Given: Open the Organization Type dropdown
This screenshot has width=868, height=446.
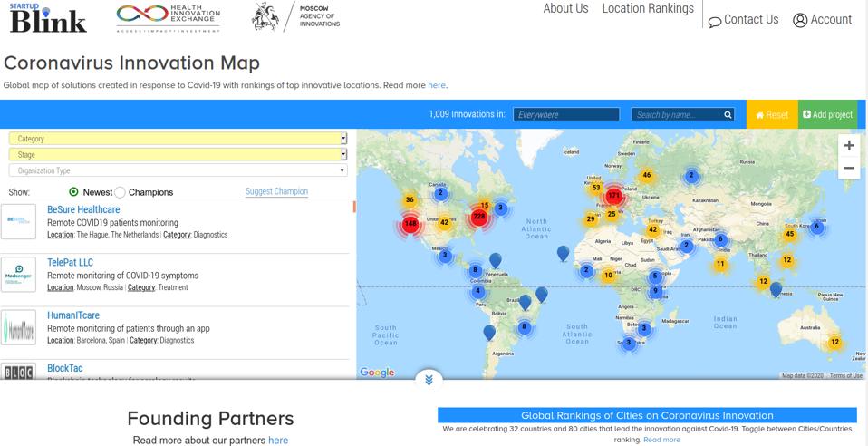Looking at the screenshot, I should (178, 170).
